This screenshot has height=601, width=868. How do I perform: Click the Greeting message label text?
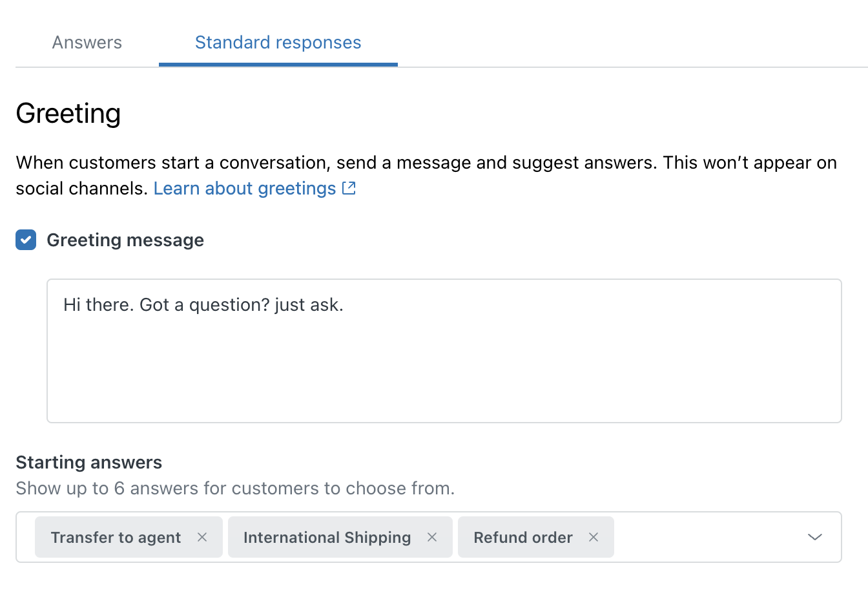125,240
